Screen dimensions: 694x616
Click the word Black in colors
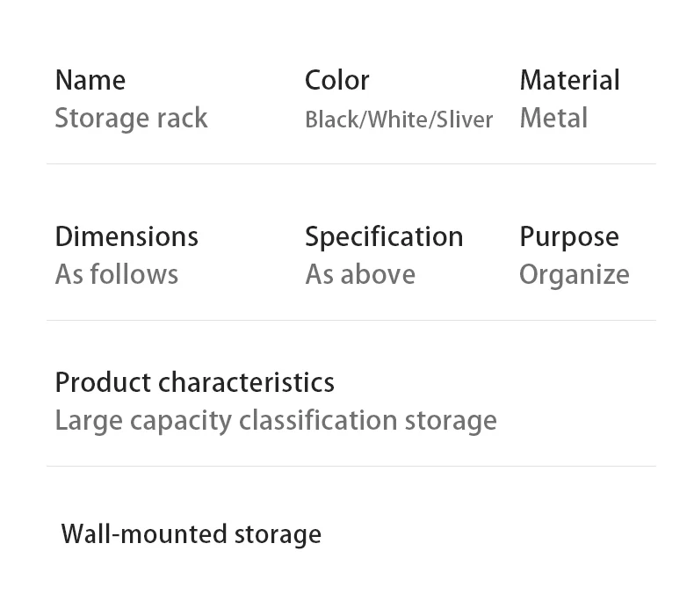point(332,120)
